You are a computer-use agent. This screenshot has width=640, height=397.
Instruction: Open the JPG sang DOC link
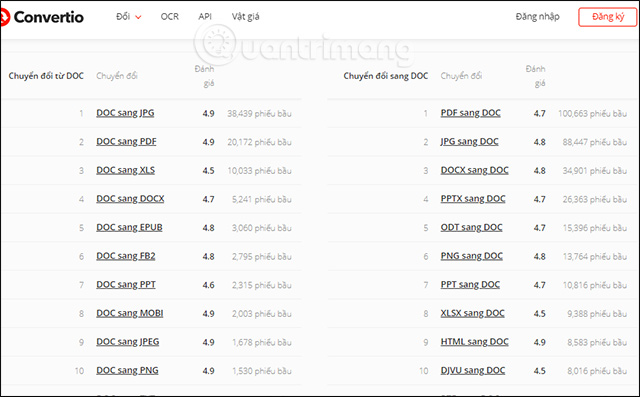469,142
